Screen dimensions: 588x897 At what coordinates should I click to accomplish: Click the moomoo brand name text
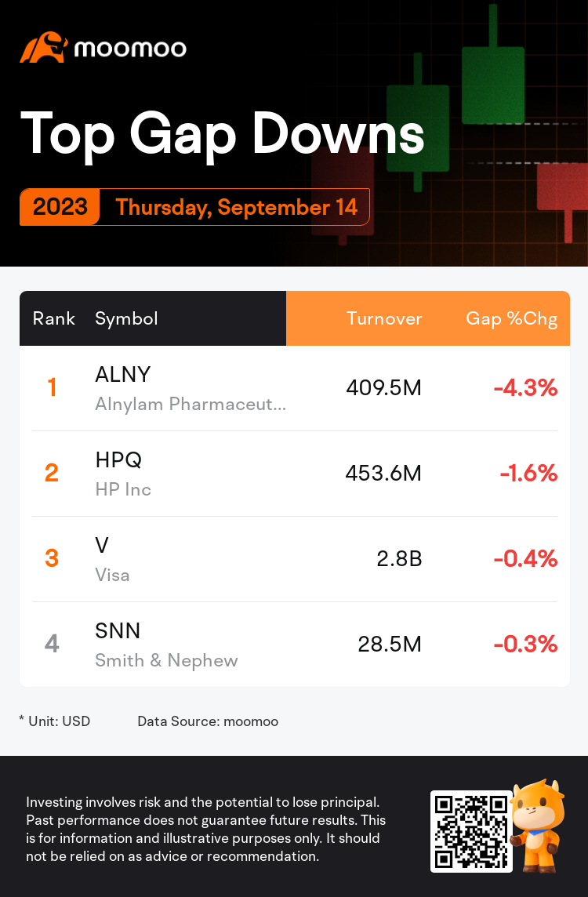point(130,49)
